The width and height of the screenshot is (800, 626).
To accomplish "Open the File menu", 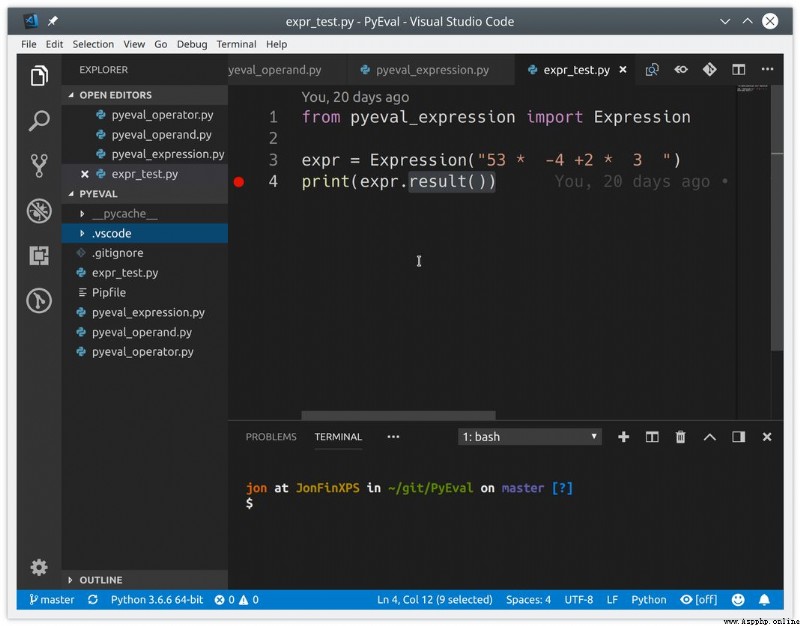I will click(29, 44).
